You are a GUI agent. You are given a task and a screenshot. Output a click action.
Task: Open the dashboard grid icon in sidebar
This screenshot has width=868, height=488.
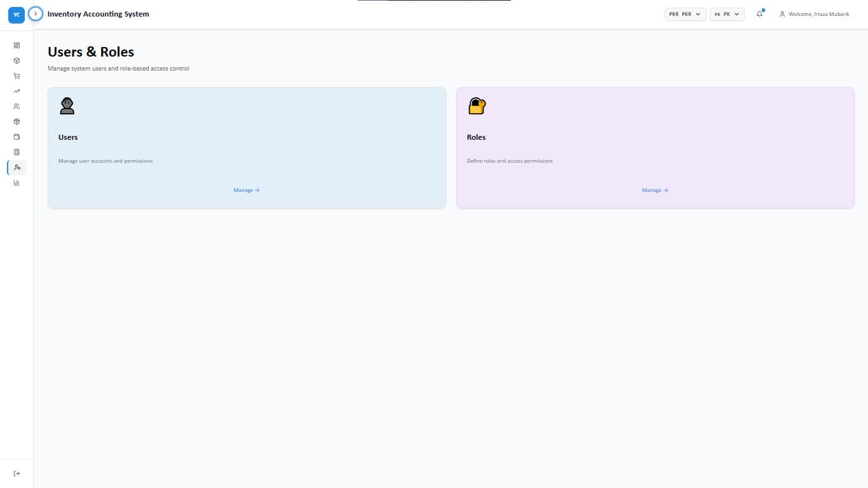point(17,45)
